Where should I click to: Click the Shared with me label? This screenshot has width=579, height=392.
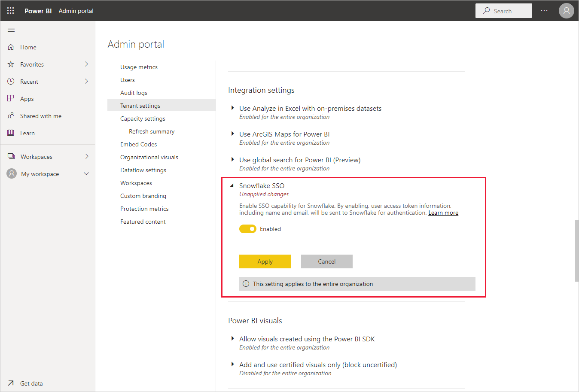[41, 116]
